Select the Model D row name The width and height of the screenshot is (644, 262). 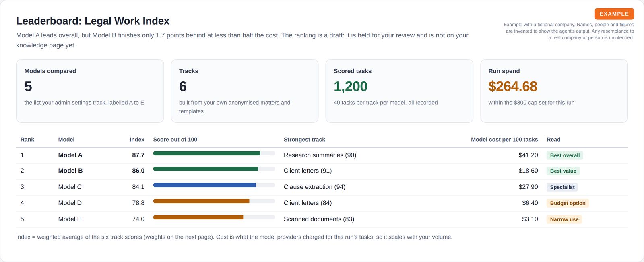pos(70,203)
